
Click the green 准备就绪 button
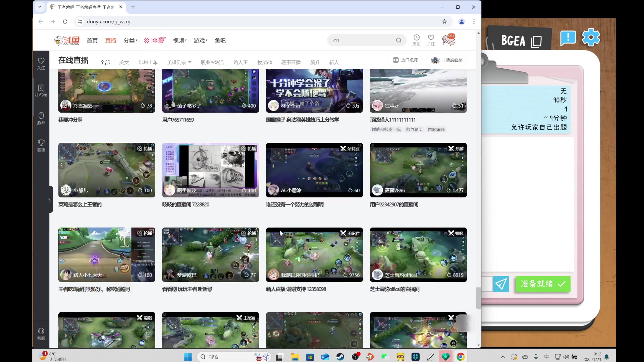[x=543, y=284]
